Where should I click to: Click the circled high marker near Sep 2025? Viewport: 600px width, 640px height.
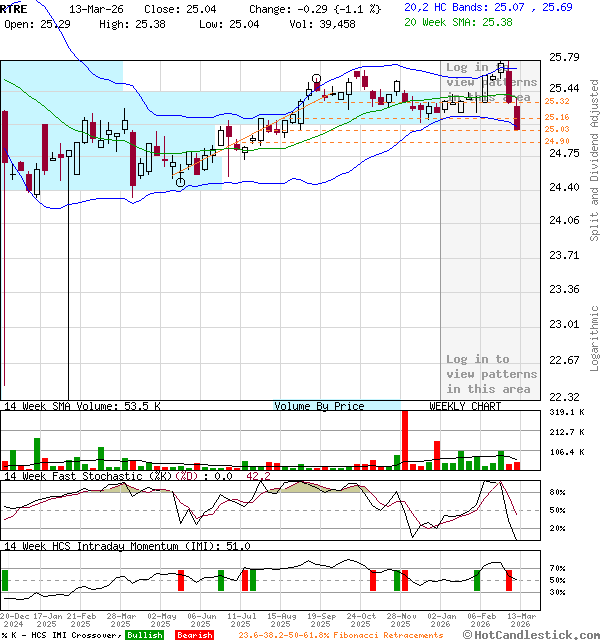pos(316,78)
